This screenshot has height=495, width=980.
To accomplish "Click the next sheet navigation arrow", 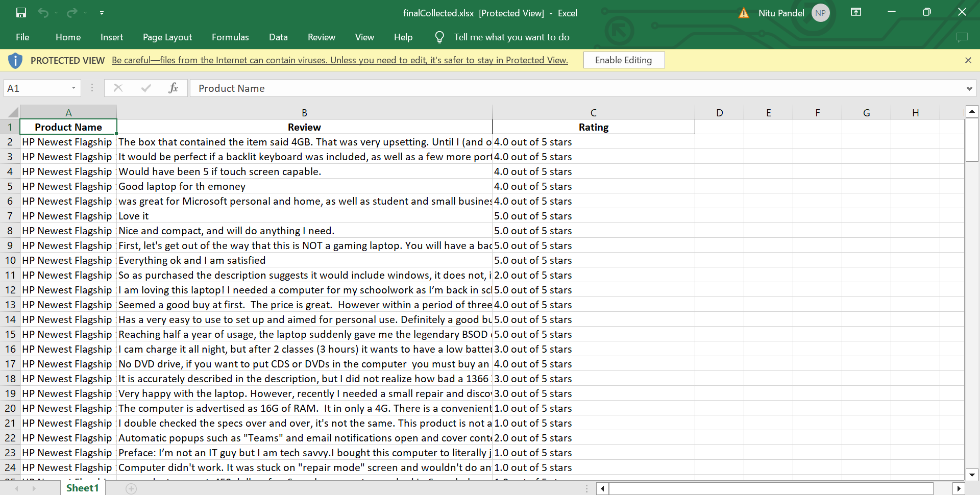I will [x=34, y=488].
